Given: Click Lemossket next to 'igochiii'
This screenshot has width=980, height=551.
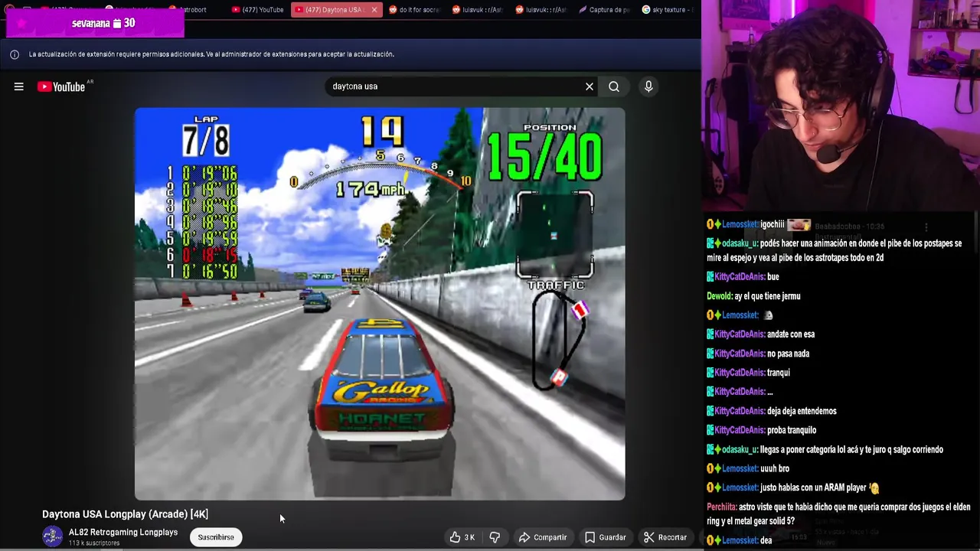Looking at the screenshot, I should (740, 224).
